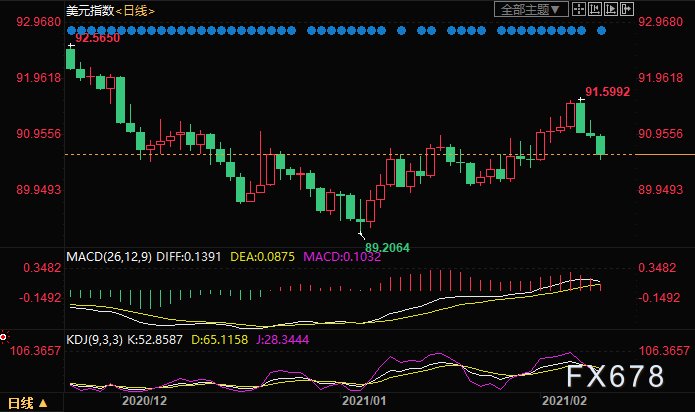This screenshot has height=412, width=695.
Task: Click the 89.2064 low price label
Action: pos(387,248)
